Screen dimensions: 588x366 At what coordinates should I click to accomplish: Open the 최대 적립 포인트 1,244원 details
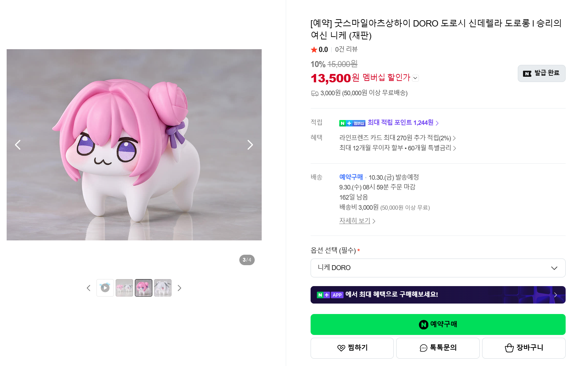403,123
